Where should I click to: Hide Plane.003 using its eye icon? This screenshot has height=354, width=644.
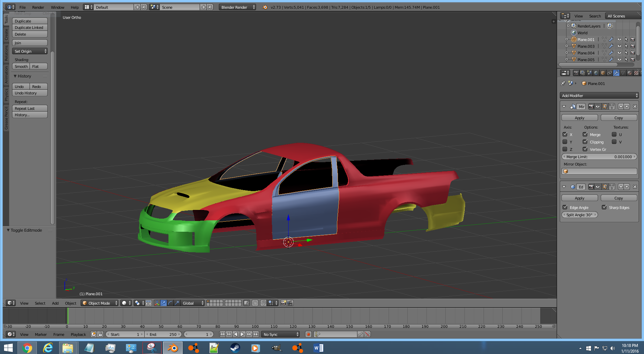pyautogui.click(x=619, y=46)
